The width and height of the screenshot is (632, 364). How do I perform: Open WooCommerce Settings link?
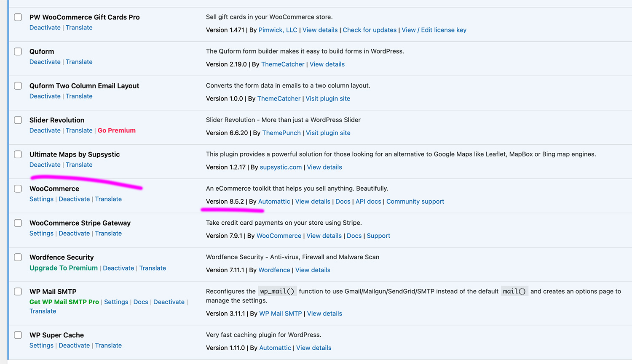[41, 199]
